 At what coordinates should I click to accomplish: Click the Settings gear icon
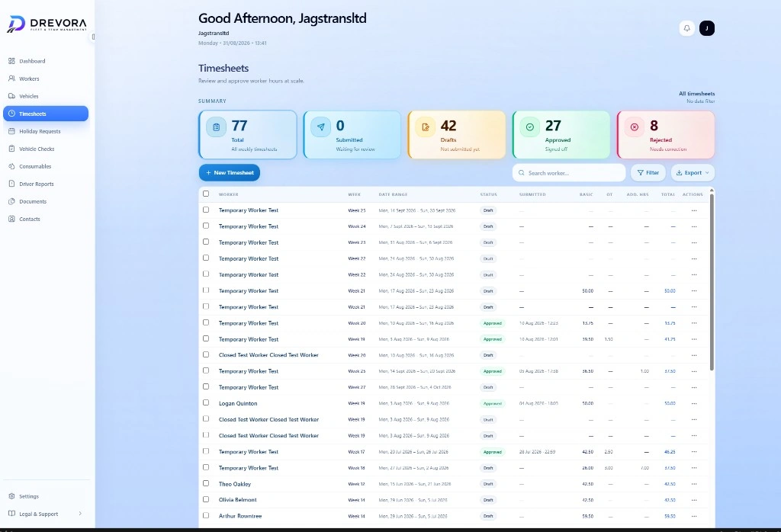click(x=11, y=496)
